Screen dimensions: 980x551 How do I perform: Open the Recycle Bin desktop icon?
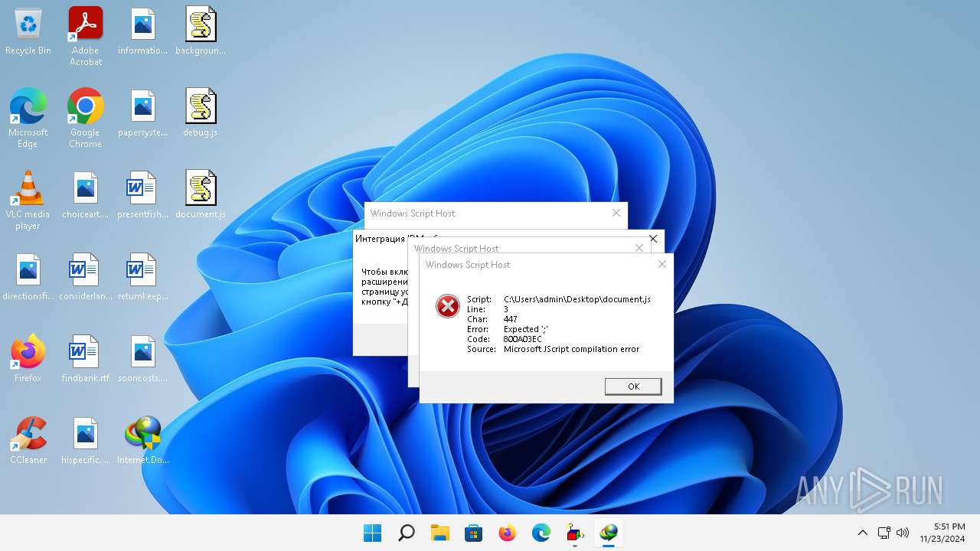[x=28, y=31]
